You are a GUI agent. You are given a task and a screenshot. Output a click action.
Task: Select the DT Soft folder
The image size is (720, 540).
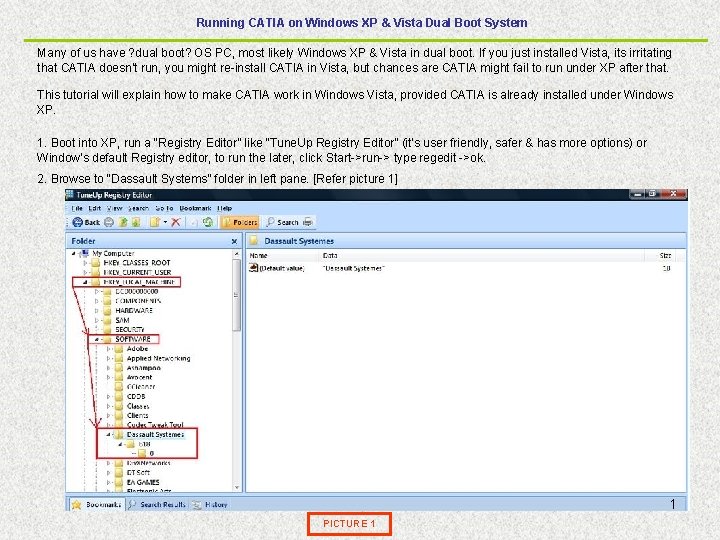tap(138, 472)
